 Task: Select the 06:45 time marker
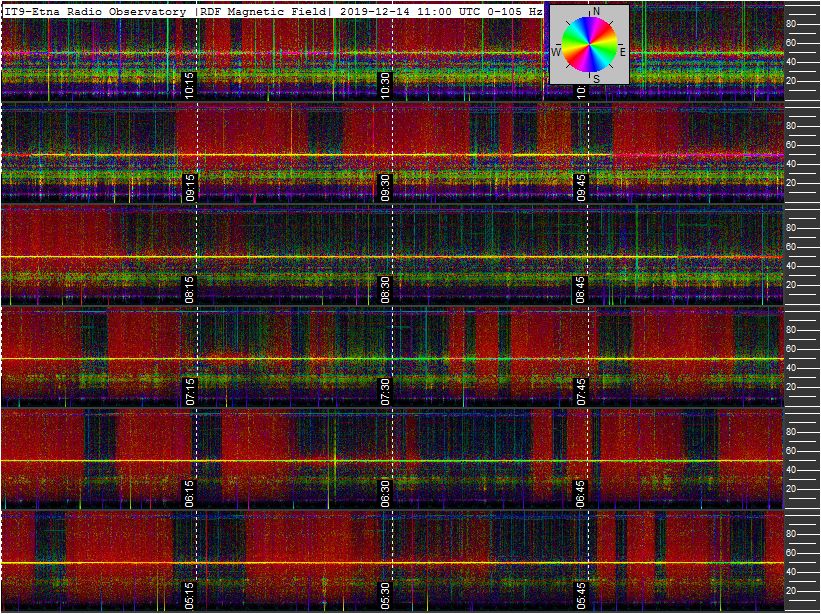coord(581,494)
